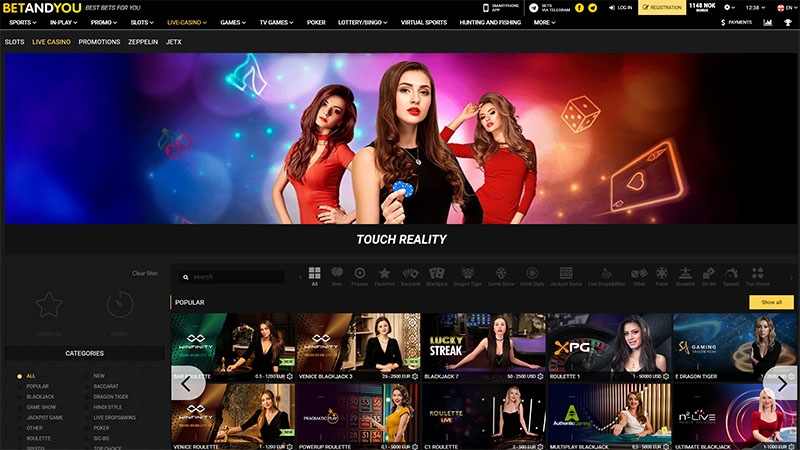800x450 pixels.
Task: Open the 12:38 time zone dropdown
Action: pos(755,8)
